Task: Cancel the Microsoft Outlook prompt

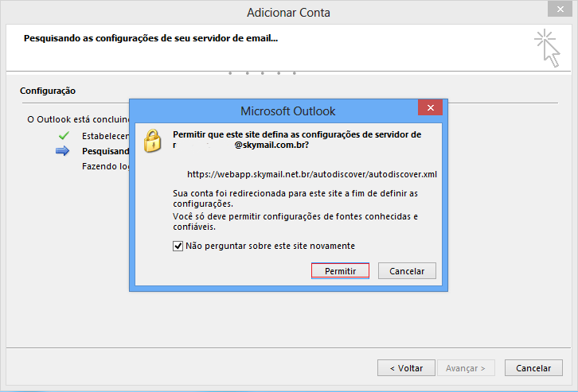Action: click(x=407, y=271)
